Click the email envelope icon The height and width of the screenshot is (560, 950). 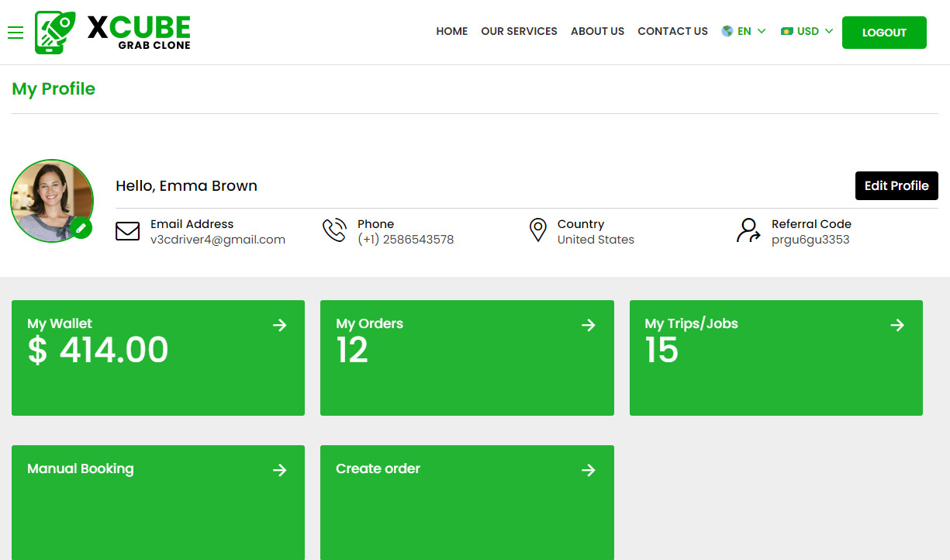click(127, 231)
